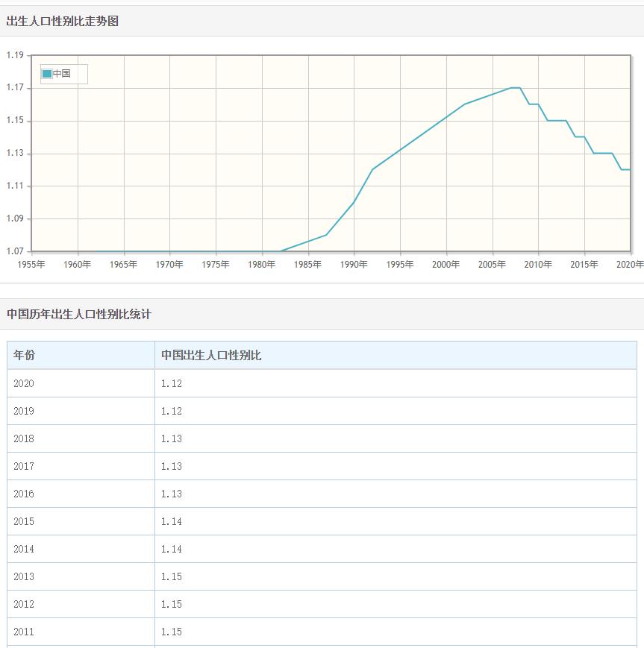
Task: Click the 1.17 y-axis label
Action: pyautogui.click(x=15, y=87)
